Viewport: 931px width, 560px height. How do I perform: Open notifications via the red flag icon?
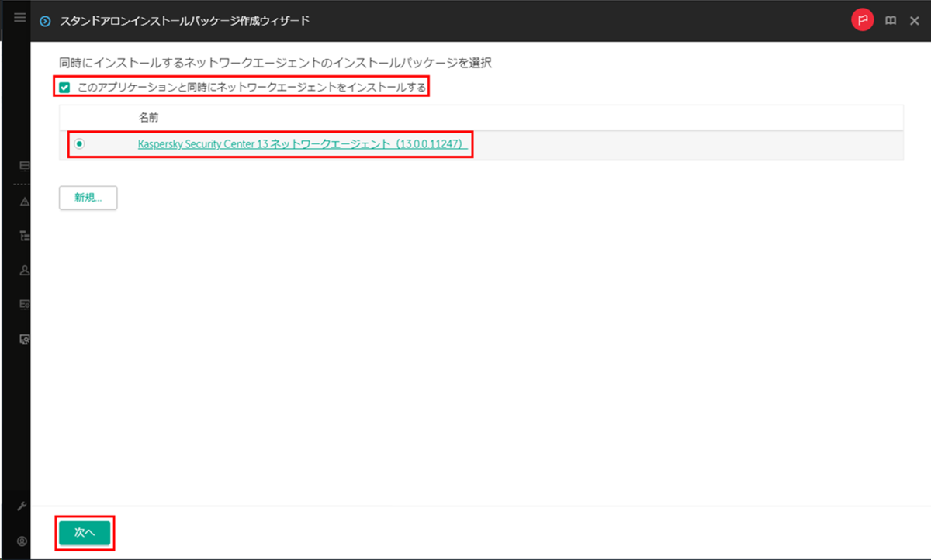[x=863, y=19]
